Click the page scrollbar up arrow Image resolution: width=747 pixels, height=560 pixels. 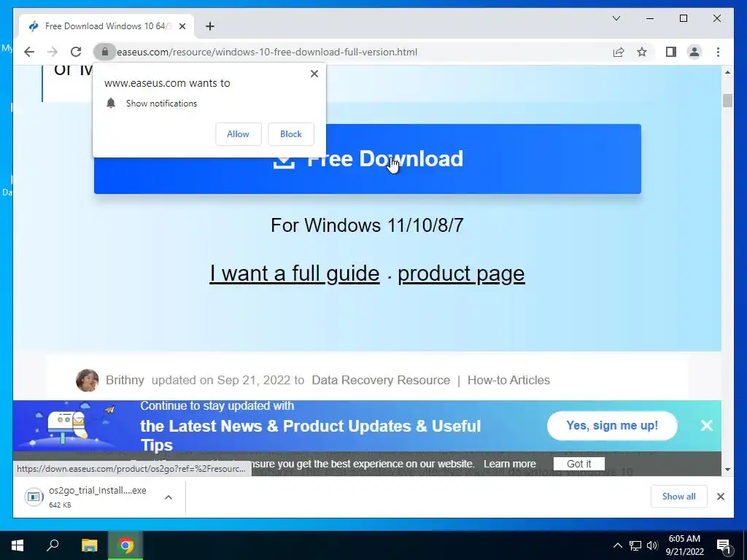click(x=727, y=72)
